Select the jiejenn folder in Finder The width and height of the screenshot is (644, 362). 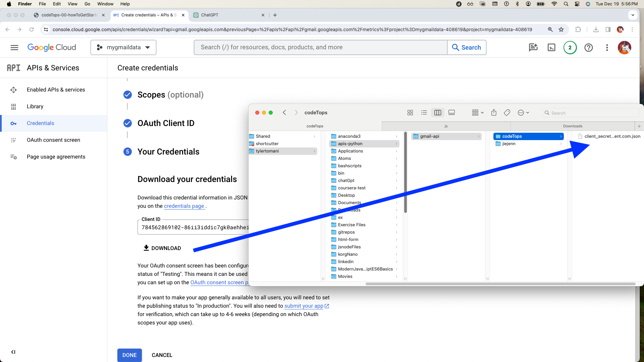pyautogui.click(x=529, y=144)
